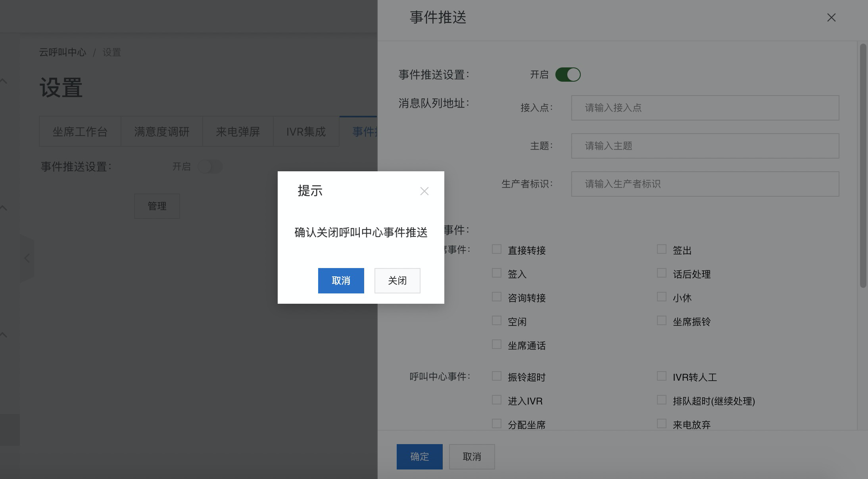点击提示框中的取消按钮
Viewport: 868px width, 479px height.
tap(341, 280)
